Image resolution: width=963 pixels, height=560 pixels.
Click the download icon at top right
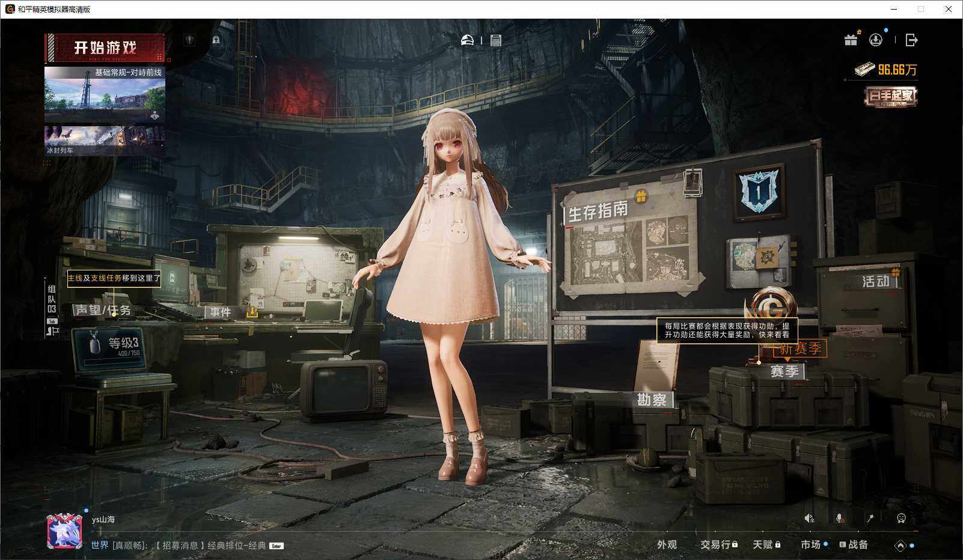(x=876, y=40)
